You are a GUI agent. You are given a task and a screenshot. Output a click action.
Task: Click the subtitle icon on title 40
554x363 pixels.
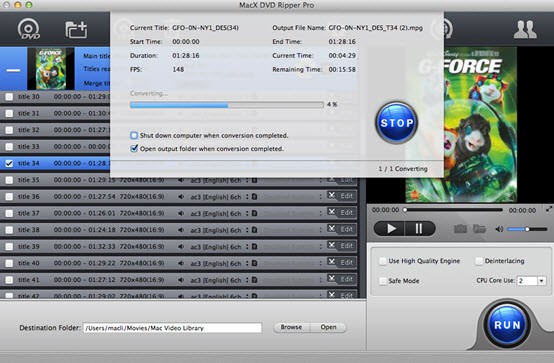254,263
